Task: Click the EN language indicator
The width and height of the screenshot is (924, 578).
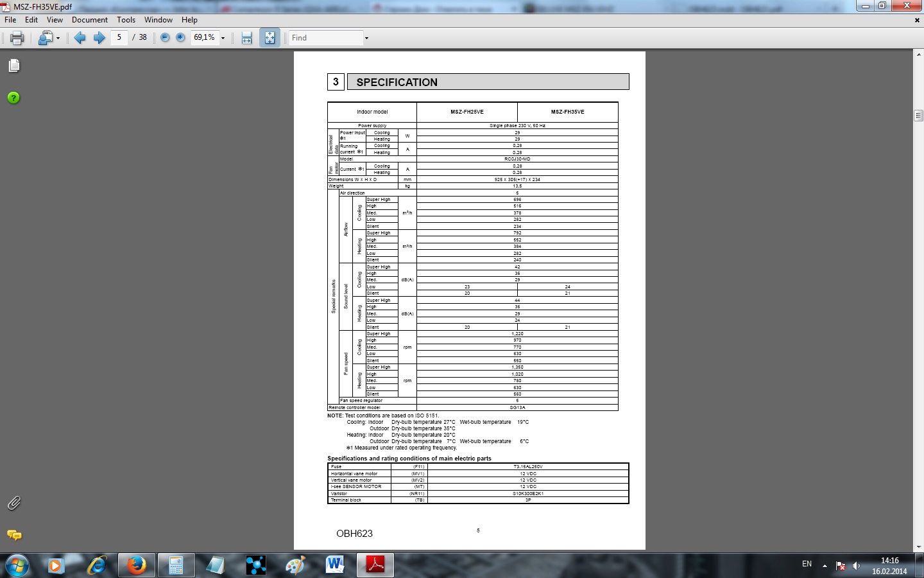Action: tap(807, 565)
